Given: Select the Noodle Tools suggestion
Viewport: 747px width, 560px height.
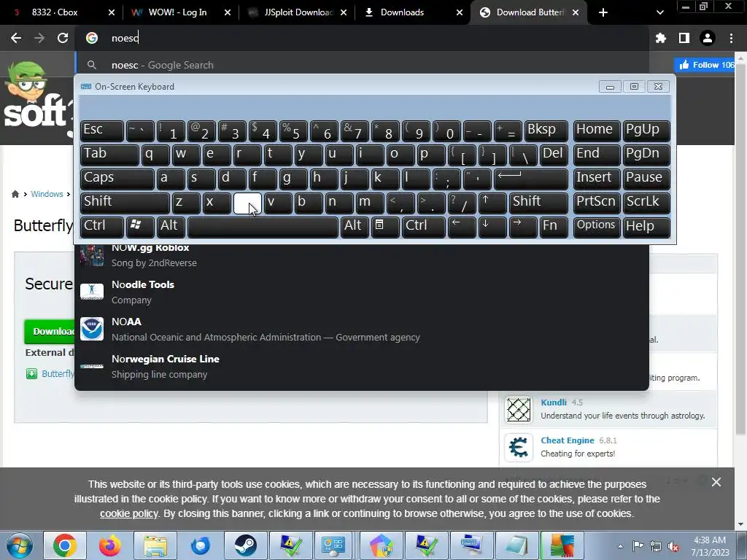Looking at the screenshot, I should pos(362,292).
